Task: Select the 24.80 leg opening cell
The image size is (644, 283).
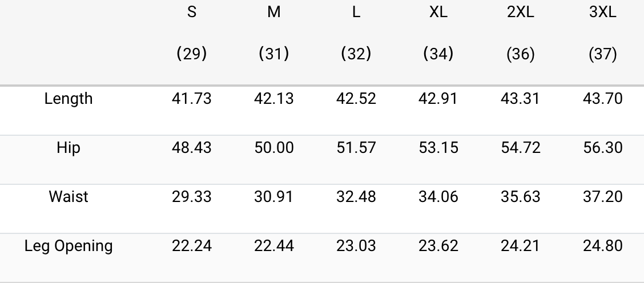Action: point(603,246)
